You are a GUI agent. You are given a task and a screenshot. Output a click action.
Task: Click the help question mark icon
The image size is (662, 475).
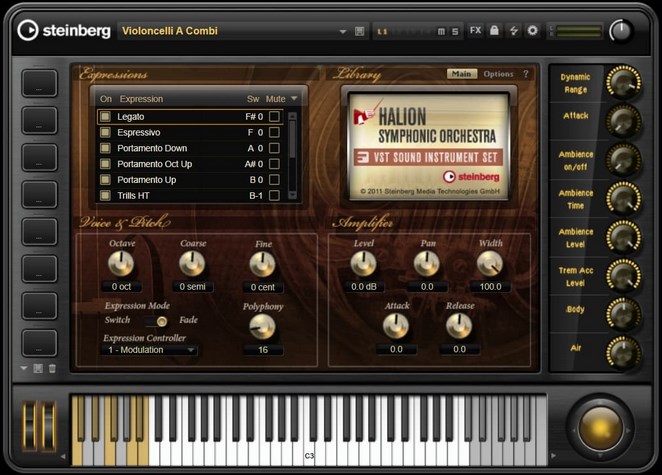pyautogui.click(x=526, y=74)
